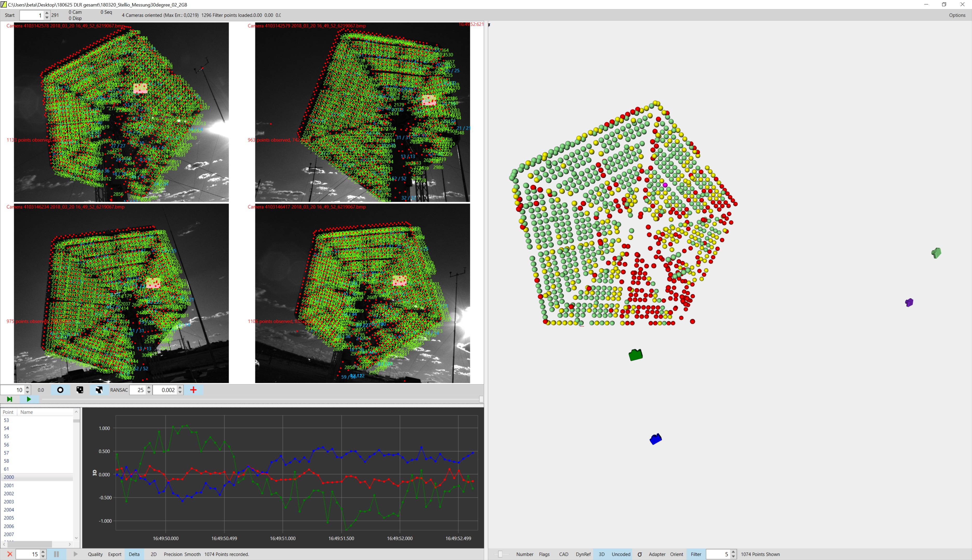Decrease the Filter value stepper
The width and height of the screenshot is (972, 560).
[x=733, y=557]
